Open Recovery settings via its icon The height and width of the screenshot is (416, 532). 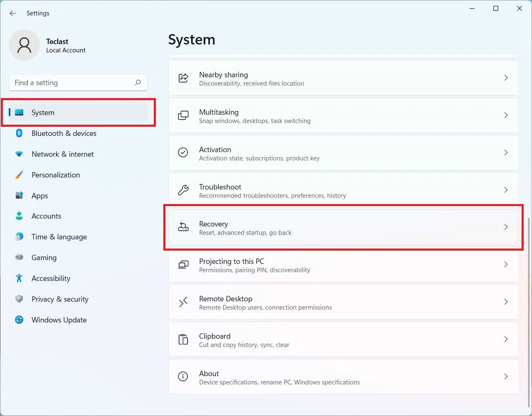pos(183,227)
